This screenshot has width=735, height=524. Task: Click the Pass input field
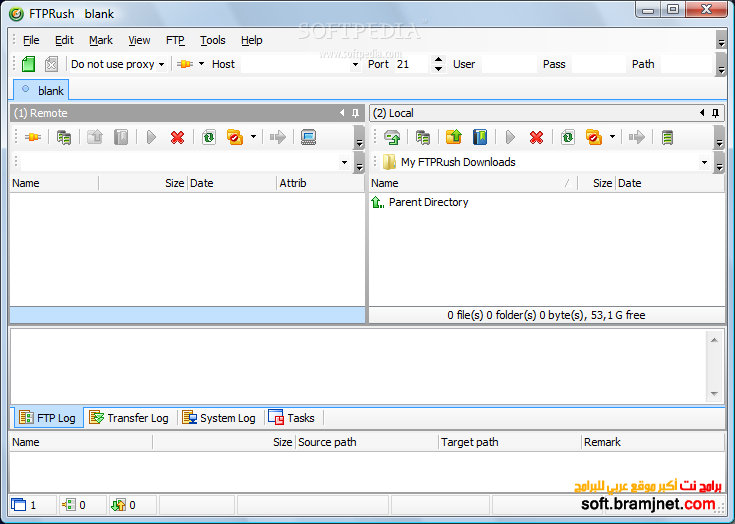point(599,64)
